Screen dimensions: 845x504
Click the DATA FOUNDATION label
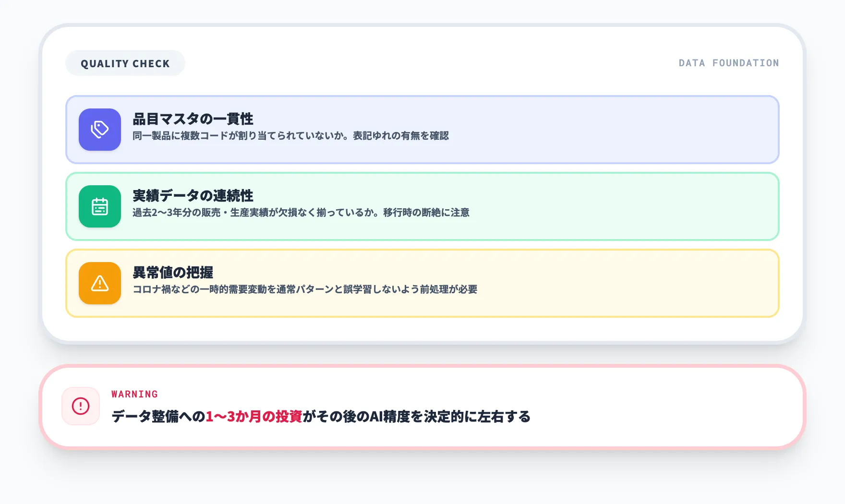pos(729,63)
